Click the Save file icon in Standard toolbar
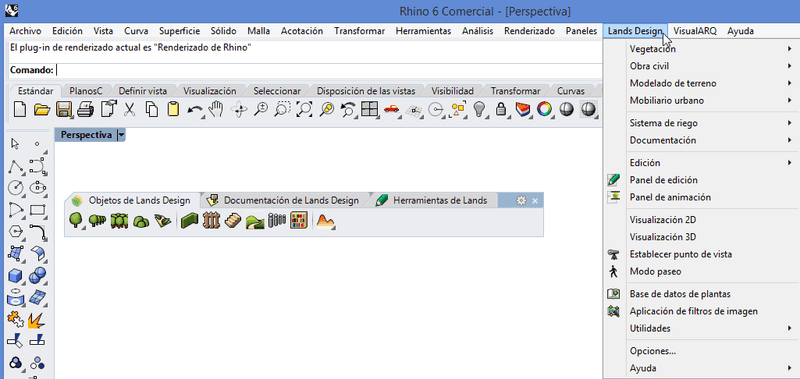Viewport: 800px width, 379px height. 64,109
